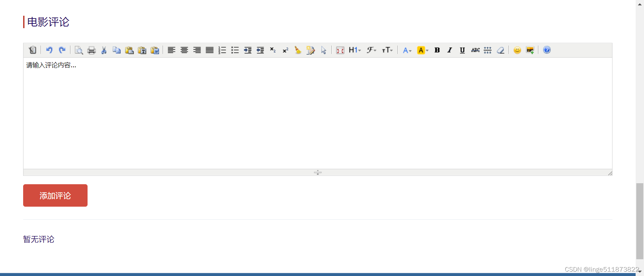Click into the comment text area
Viewport: 644px width, 276px height.
pyautogui.click(x=318, y=113)
